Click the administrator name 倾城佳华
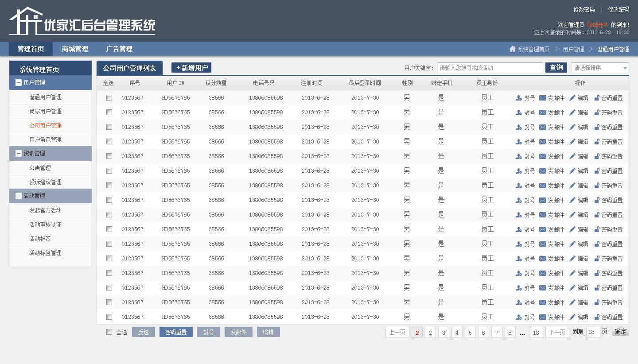 [598, 25]
